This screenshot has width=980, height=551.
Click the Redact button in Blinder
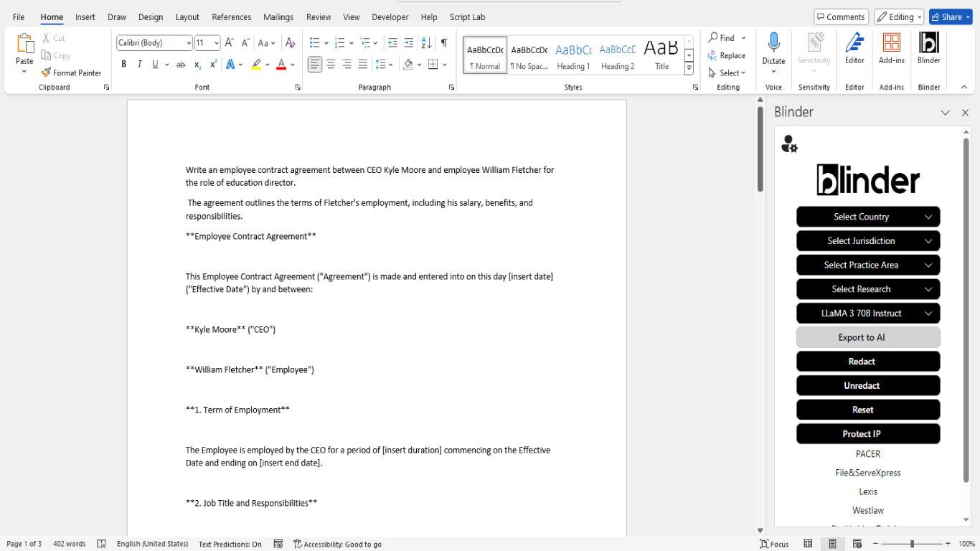[x=861, y=361]
